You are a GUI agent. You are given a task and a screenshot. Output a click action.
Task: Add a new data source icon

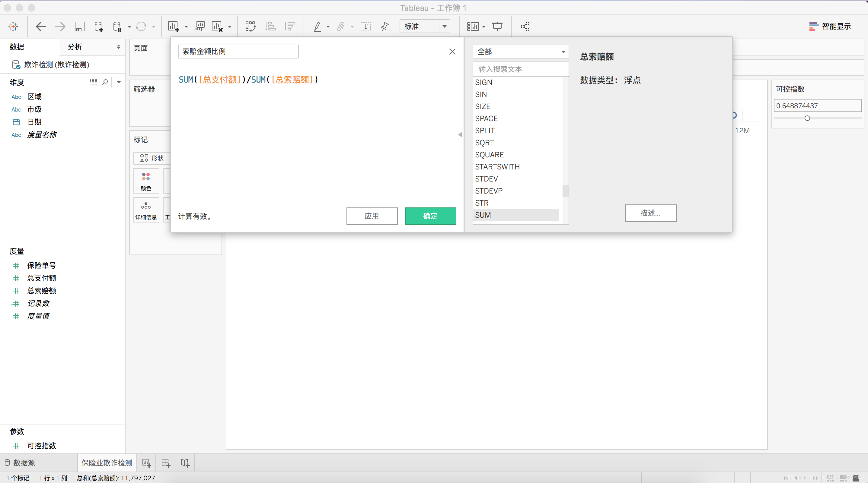click(98, 26)
